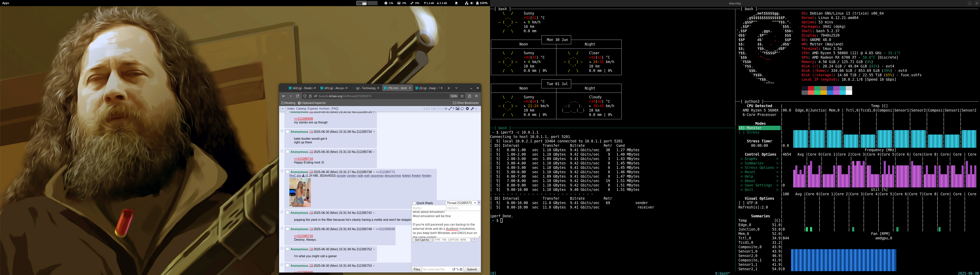Click the Get Captcha button

(422, 240)
